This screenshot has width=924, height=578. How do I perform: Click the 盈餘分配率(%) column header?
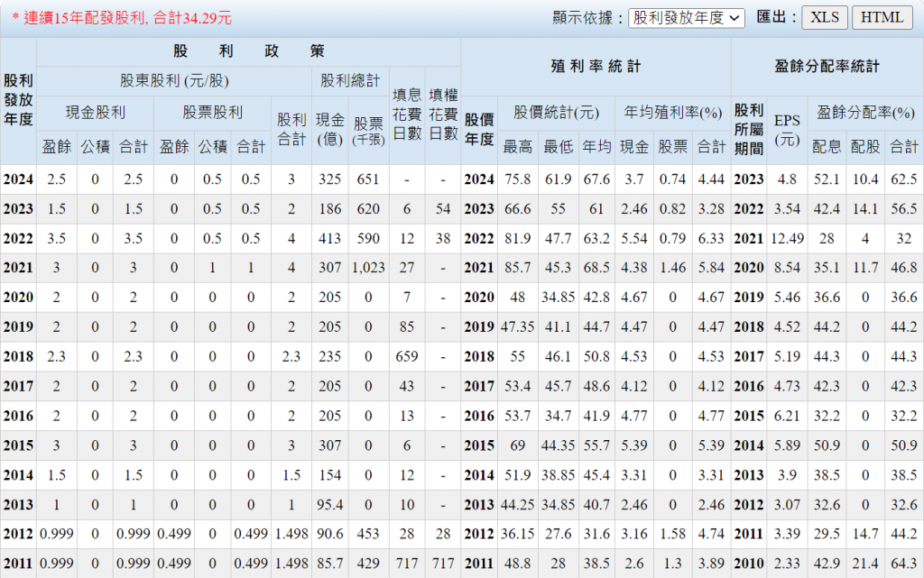click(865, 113)
